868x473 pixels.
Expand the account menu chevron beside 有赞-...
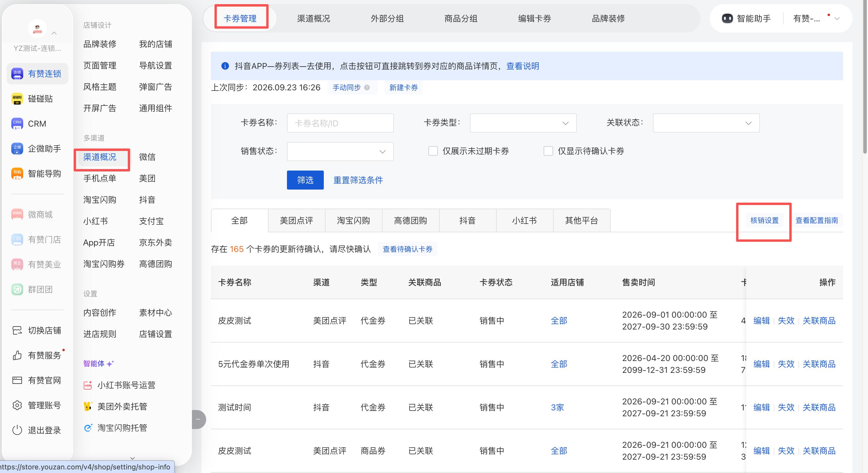click(837, 18)
